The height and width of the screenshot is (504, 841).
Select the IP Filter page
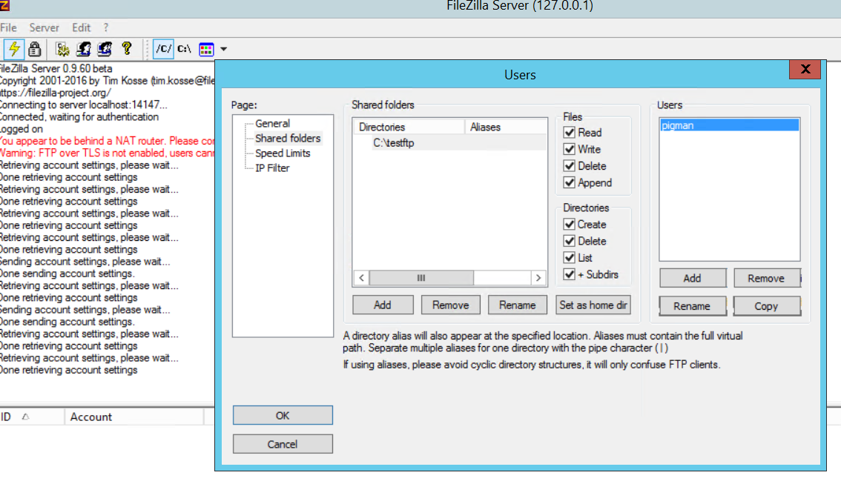tap(272, 168)
